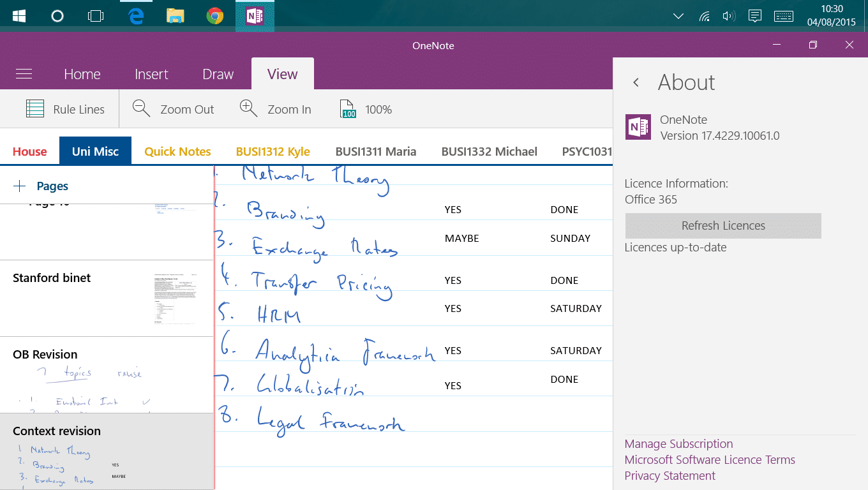This screenshot has height=490, width=868.
Task: Reset zoom to 100%
Action: click(x=366, y=109)
